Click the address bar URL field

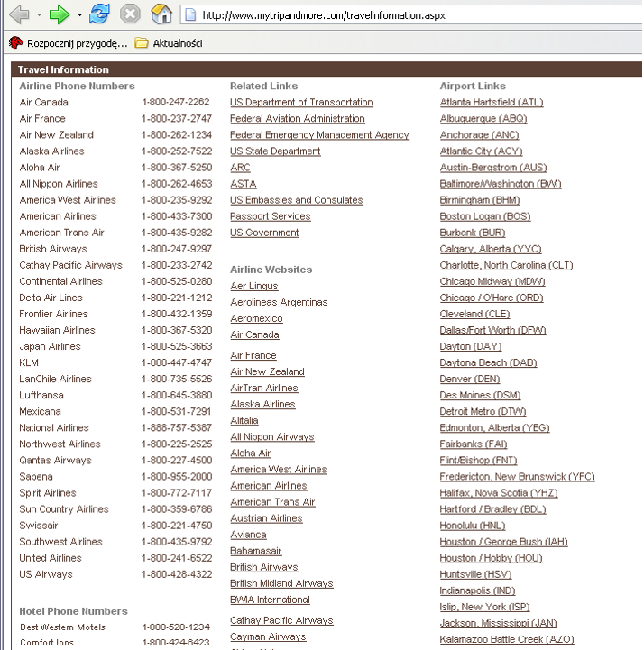click(x=411, y=15)
